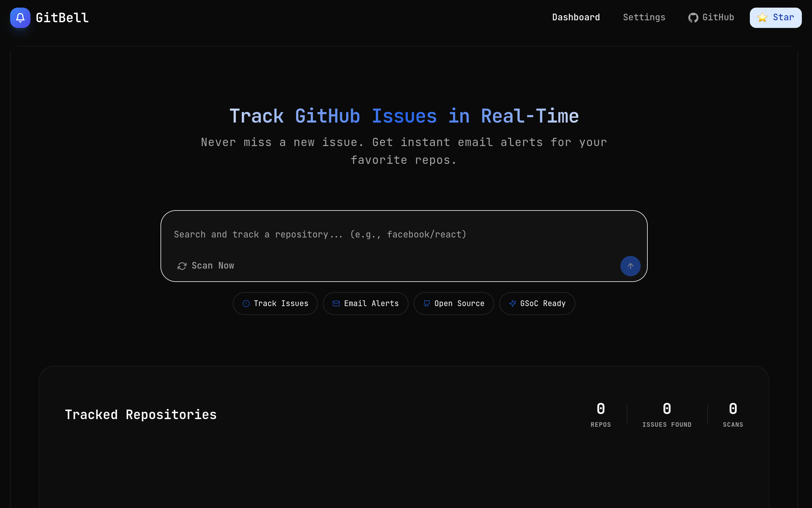Viewport: 812px width, 508px height.
Task: Click the sparkle icon in GSoC Ready
Action: tap(512, 304)
